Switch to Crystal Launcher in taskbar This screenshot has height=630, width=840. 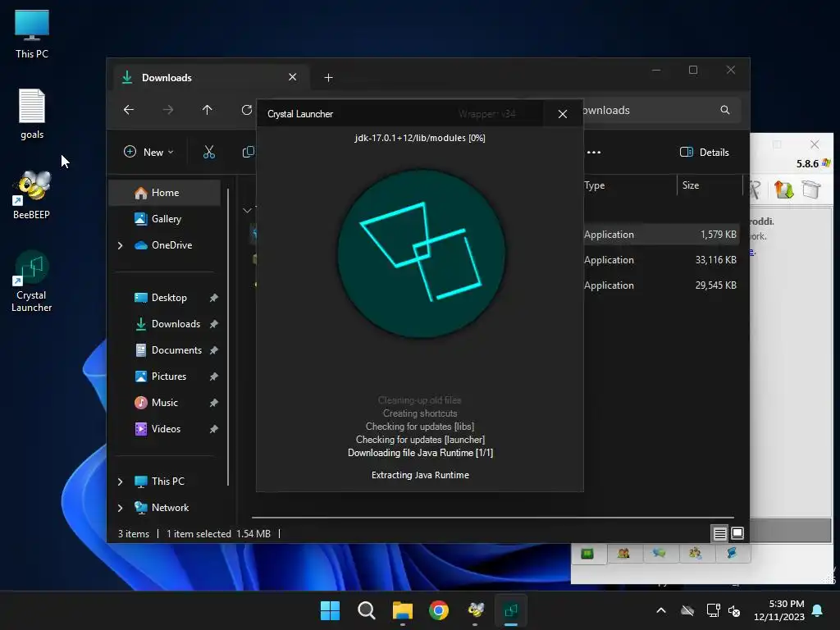click(x=511, y=610)
